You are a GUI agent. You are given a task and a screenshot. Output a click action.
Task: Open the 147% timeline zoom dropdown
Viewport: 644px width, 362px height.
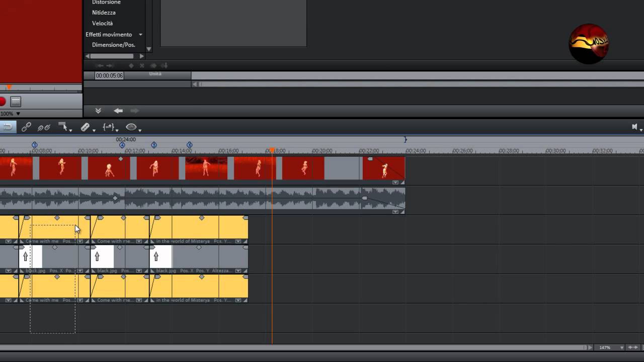click(622, 347)
